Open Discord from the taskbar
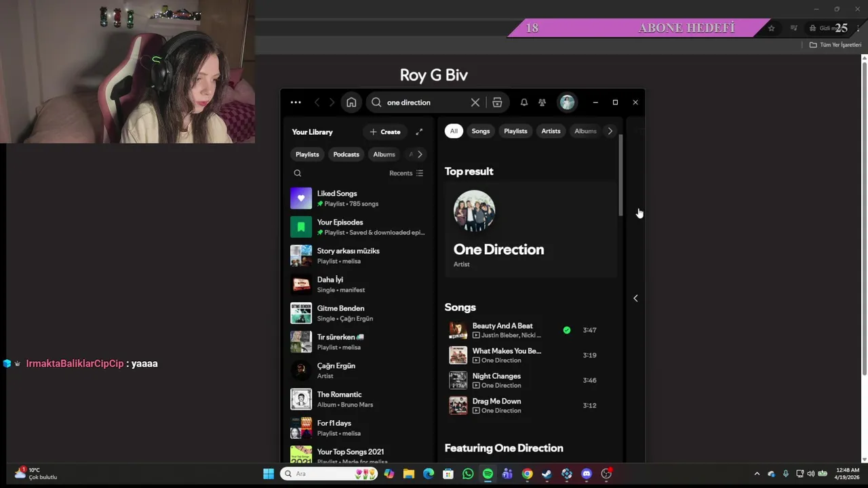Screen dimensions: 868x488 click(587, 474)
